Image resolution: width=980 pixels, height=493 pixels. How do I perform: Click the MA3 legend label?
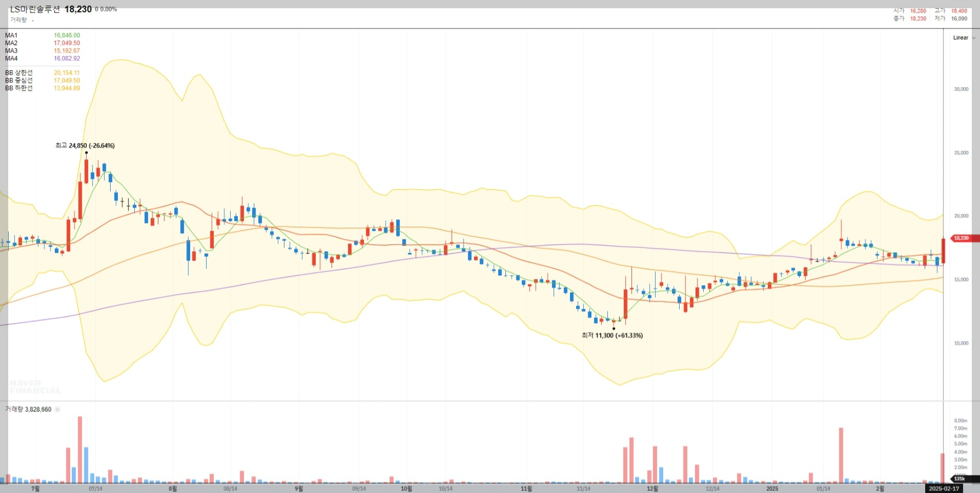[11, 50]
